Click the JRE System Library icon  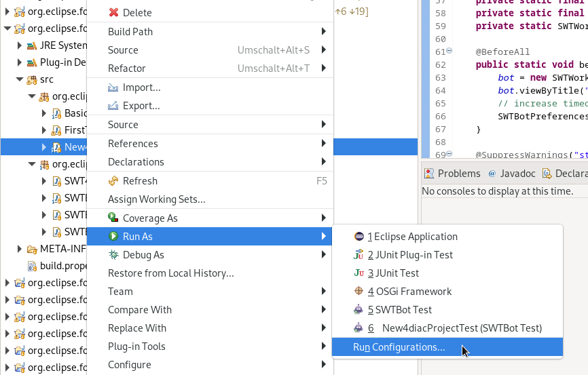(32, 46)
